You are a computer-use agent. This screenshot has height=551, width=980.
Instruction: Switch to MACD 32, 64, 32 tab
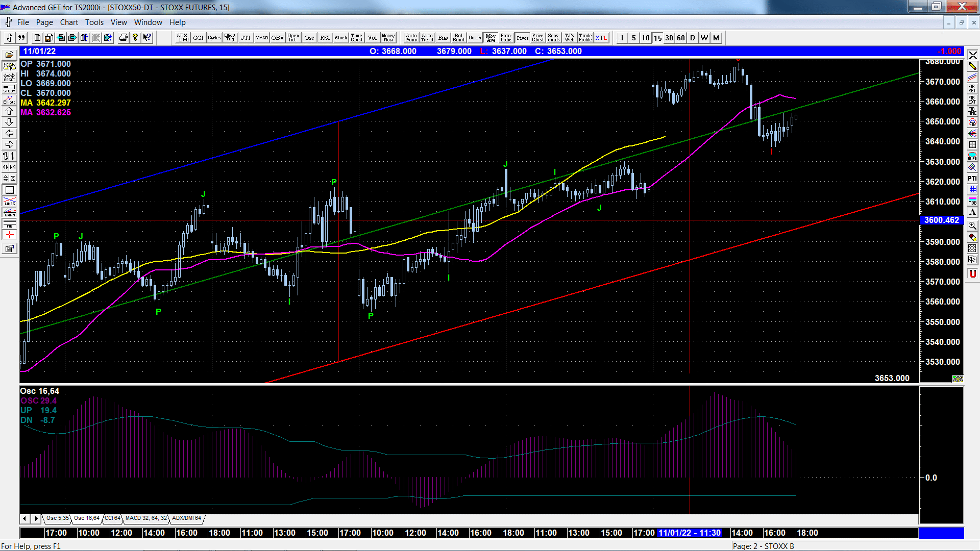coord(146,518)
